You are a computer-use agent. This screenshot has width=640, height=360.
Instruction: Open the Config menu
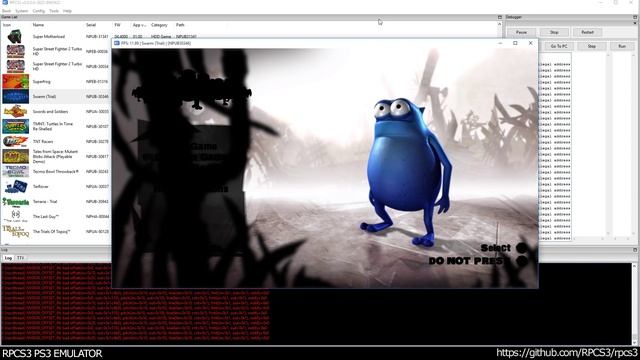coord(38,11)
